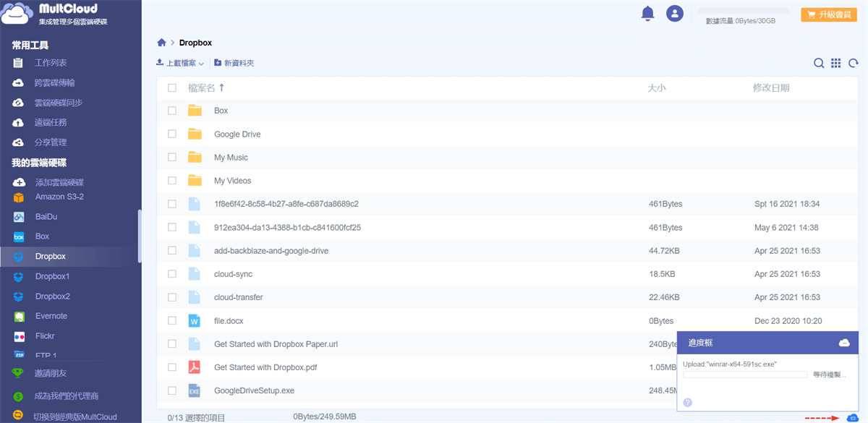Screen dimensions: 868x423
Task: Click the cloud icon in progress box header
Action: click(844, 343)
